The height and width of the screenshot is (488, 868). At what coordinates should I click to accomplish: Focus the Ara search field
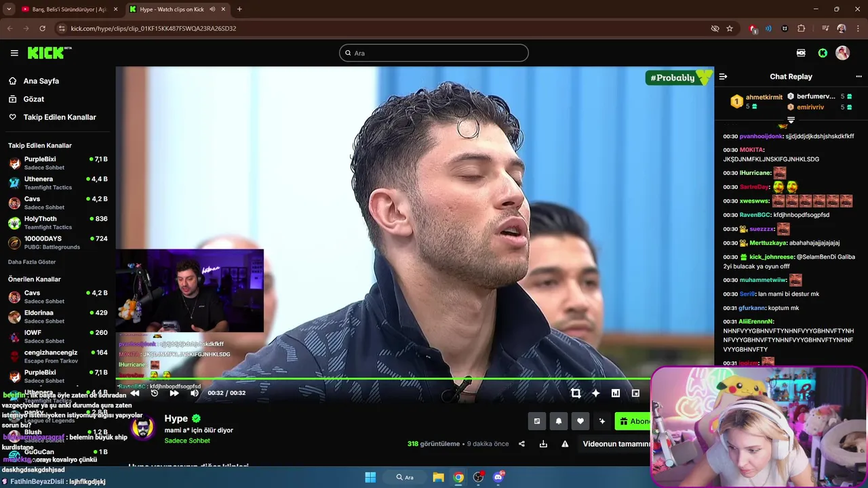[x=434, y=53]
